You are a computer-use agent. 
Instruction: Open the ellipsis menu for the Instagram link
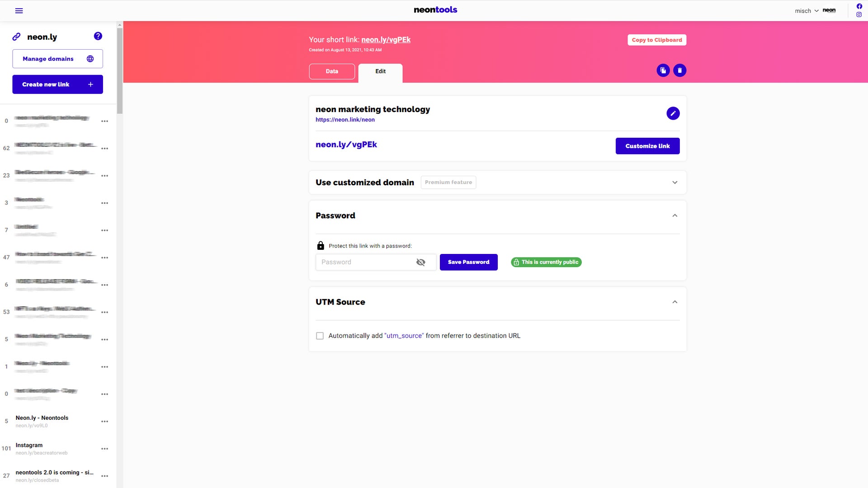point(105,448)
